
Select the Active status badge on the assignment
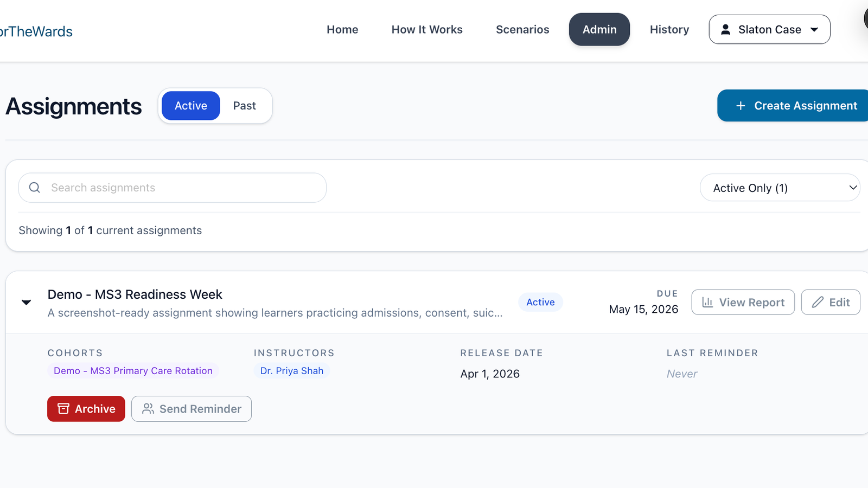[540, 302]
